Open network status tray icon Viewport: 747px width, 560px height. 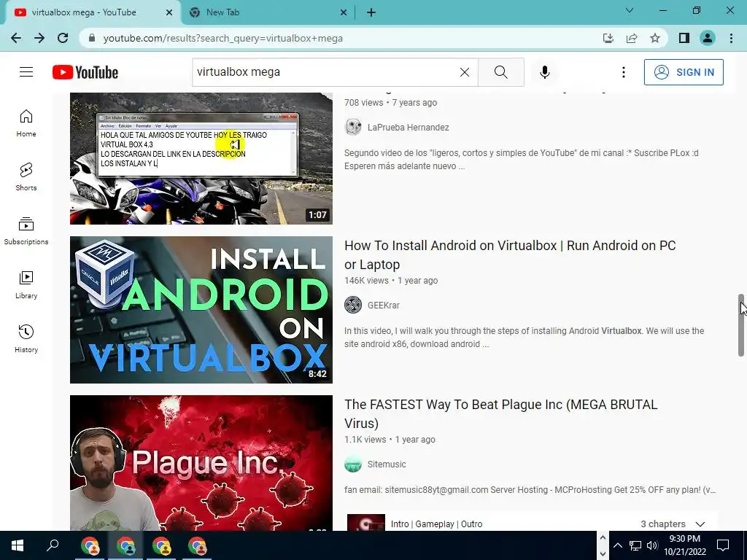pyautogui.click(x=635, y=545)
